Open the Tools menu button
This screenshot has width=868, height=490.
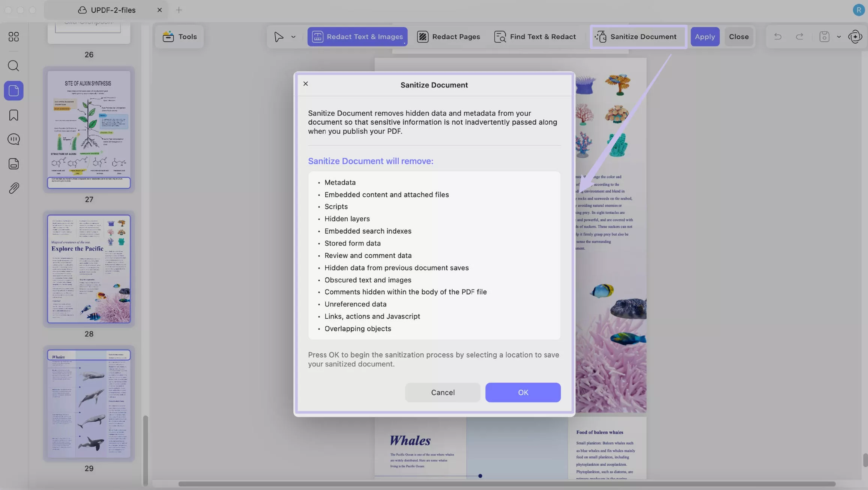click(x=179, y=36)
